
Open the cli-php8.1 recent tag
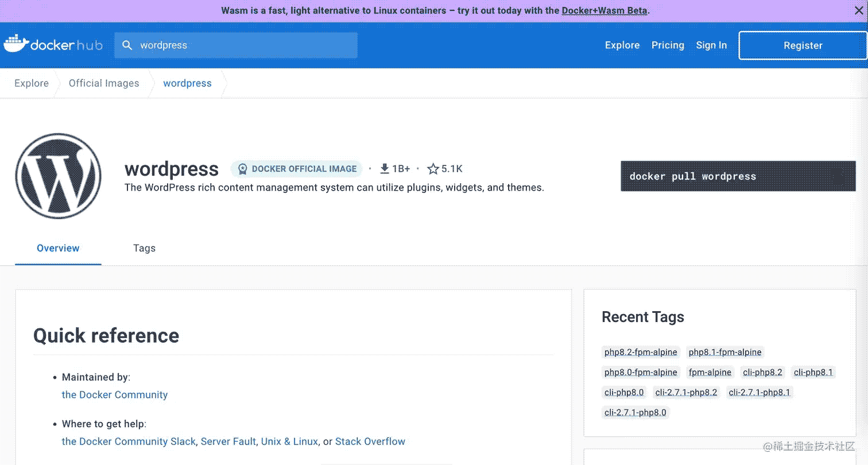(813, 373)
